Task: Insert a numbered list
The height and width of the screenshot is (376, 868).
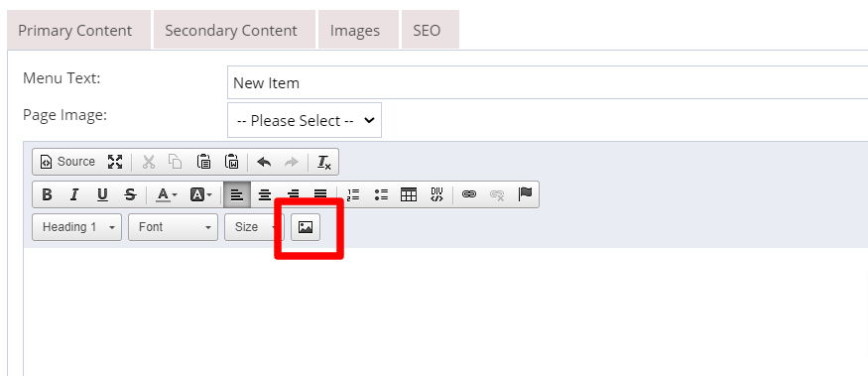Action: [x=352, y=194]
